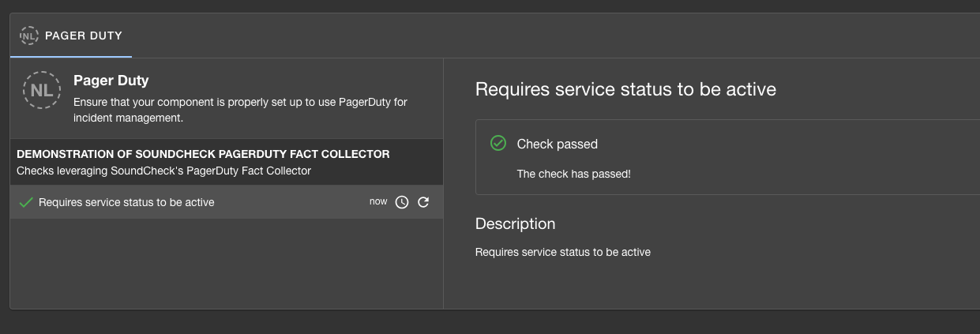Click the clock history icon on the check row

pos(402,202)
